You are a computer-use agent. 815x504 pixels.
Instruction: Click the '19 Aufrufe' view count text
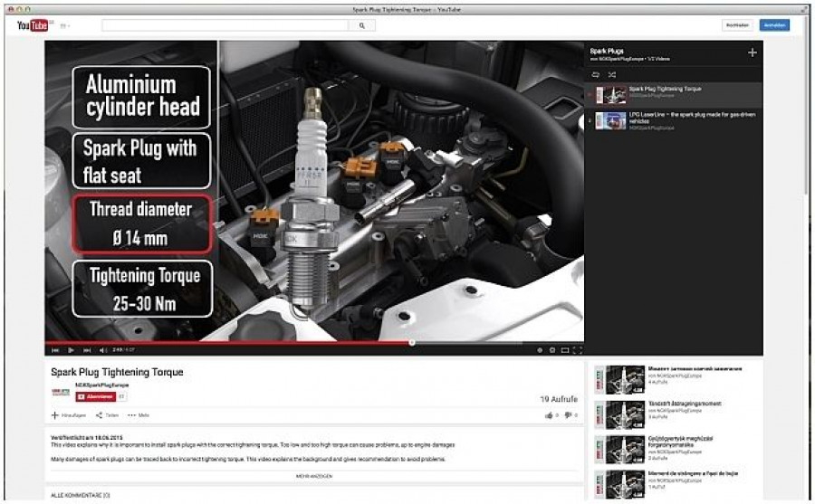(x=559, y=399)
